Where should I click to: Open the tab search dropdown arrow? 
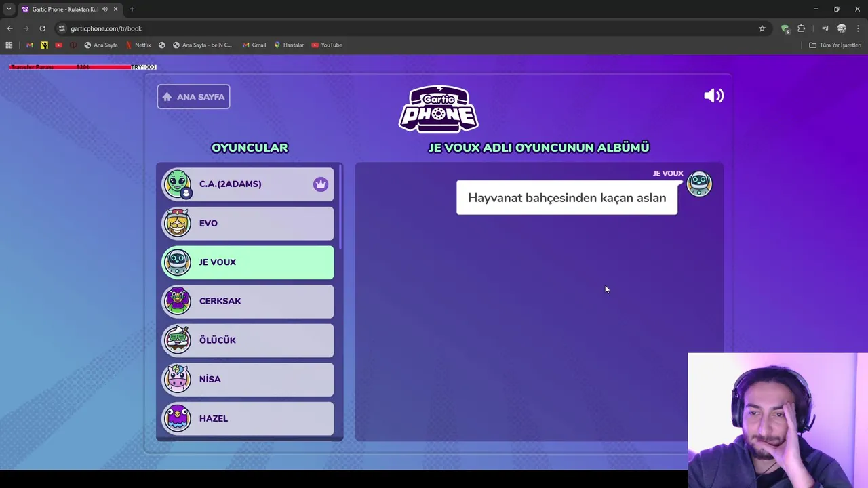(x=9, y=9)
